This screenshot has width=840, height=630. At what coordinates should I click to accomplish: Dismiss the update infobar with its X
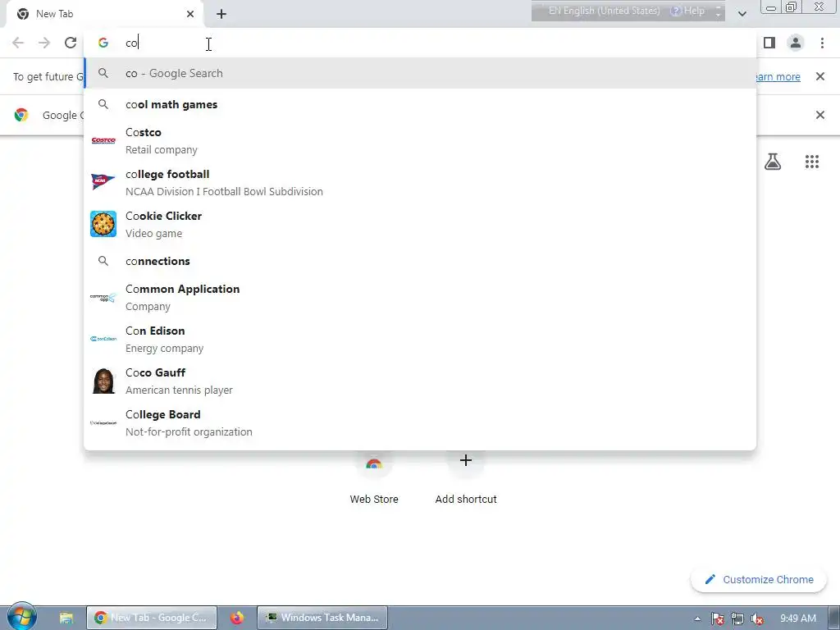point(819,76)
